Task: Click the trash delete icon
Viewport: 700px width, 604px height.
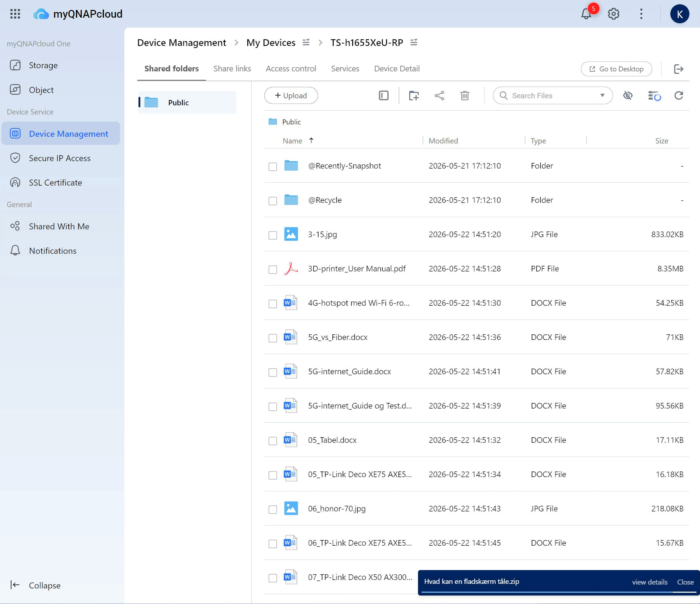Action: [465, 95]
